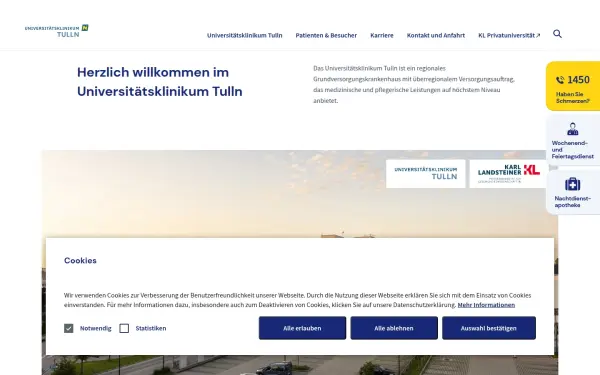Click the Alle ablehnen button
This screenshot has width=600, height=375.
click(394, 328)
